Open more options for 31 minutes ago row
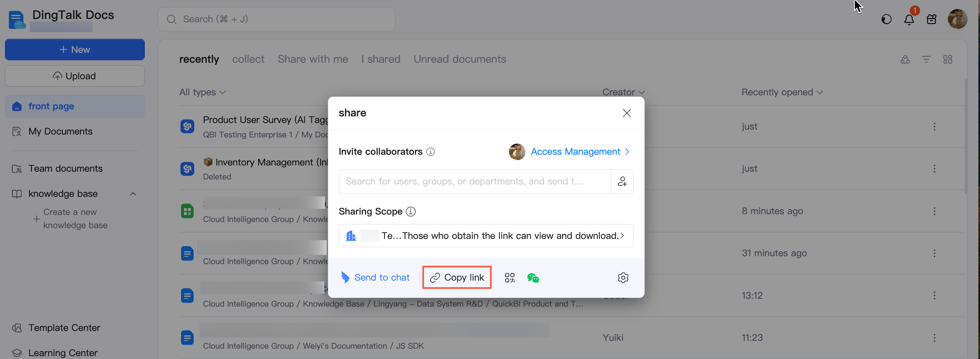 pyautogui.click(x=934, y=253)
